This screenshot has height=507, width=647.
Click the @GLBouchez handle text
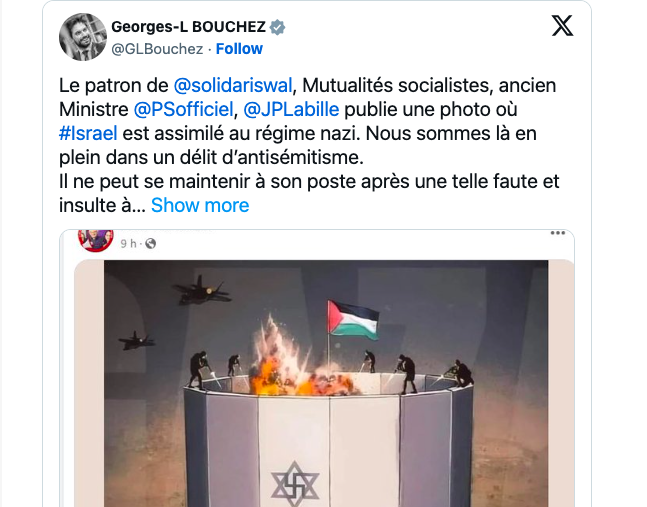(x=157, y=49)
